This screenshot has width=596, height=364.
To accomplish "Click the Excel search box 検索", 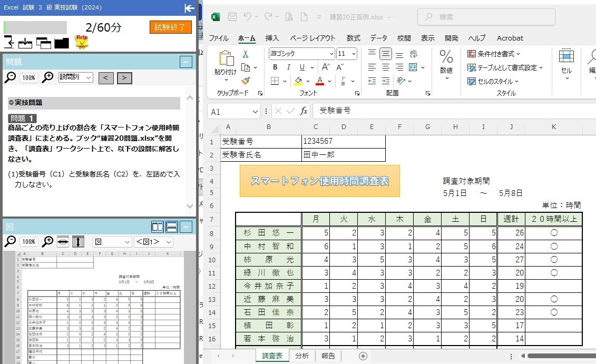I will pos(486,17).
